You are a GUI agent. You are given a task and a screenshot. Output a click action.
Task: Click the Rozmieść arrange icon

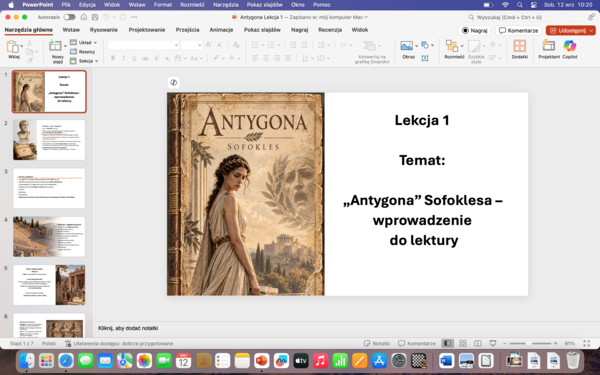[x=452, y=46]
